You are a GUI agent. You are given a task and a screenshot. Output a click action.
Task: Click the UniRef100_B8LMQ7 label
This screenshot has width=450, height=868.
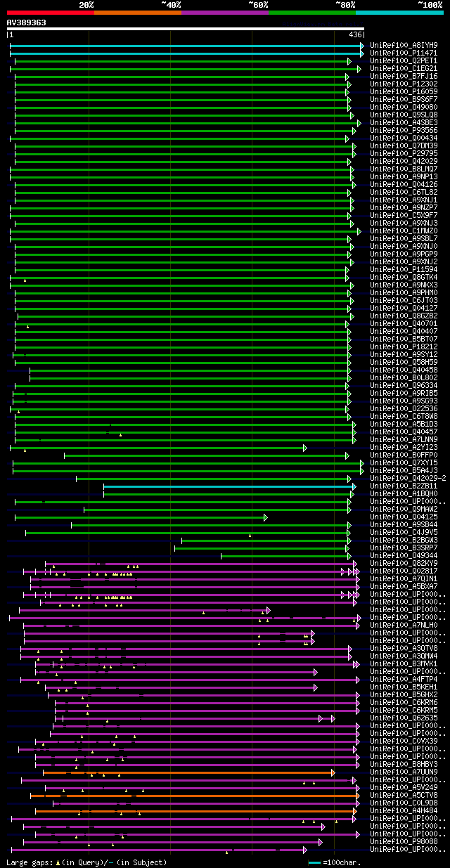(405, 169)
